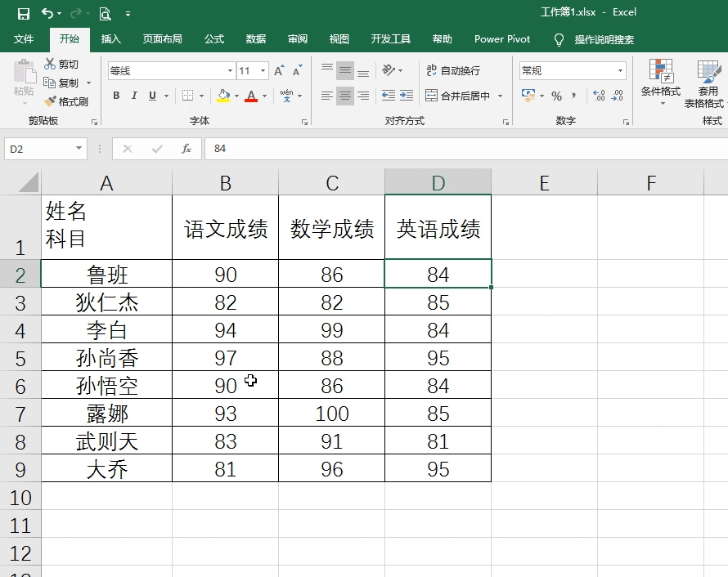Click the Select All corner triangle
This screenshot has height=577, width=728.
click(x=29, y=181)
